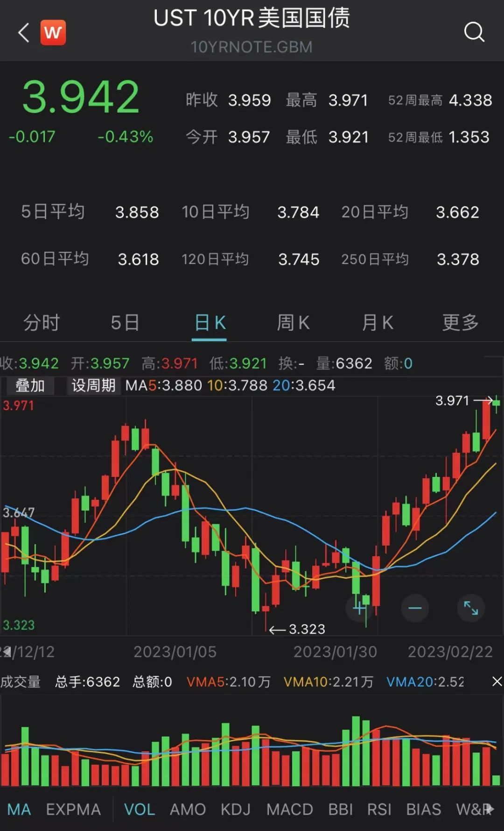Image resolution: width=504 pixels, height=831 pixels.
Task: Open the 周K weekly chart tab
Action: (293, 322)
